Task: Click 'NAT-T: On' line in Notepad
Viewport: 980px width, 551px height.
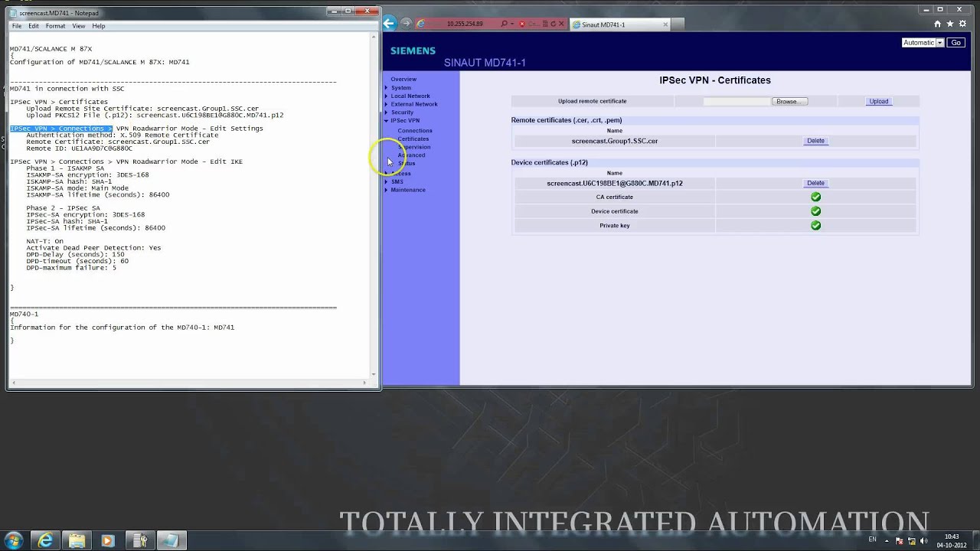Action: [44, 241]
